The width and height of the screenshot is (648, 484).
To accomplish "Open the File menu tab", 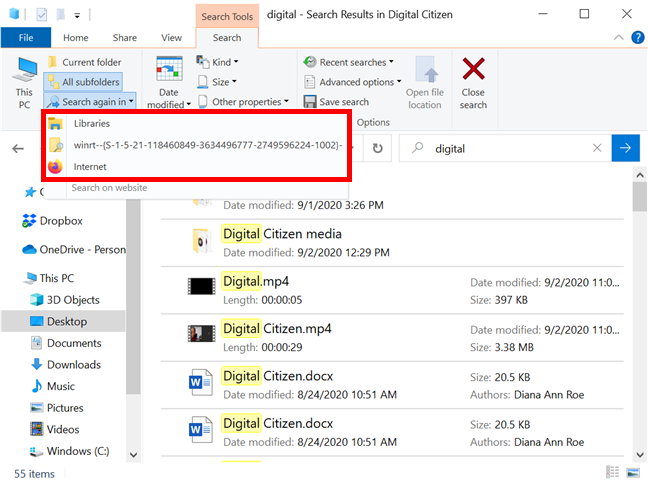I will tap(26, 38).
